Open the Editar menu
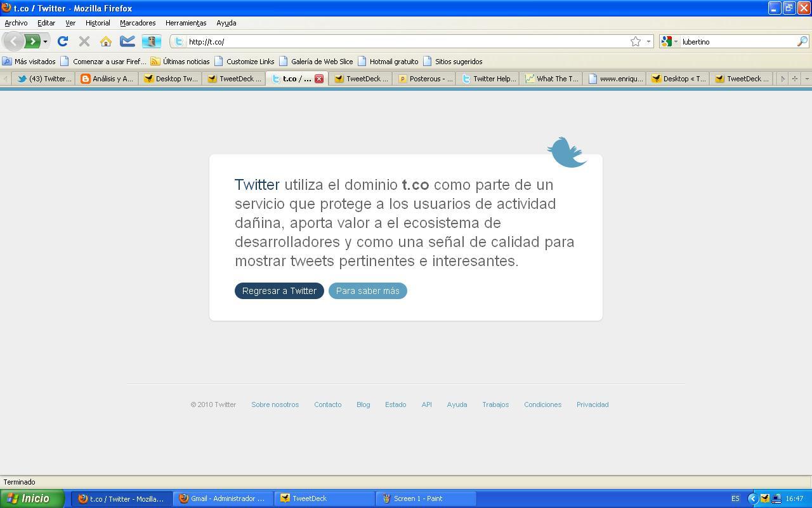The image size is (812, 508). pos(46,23)
